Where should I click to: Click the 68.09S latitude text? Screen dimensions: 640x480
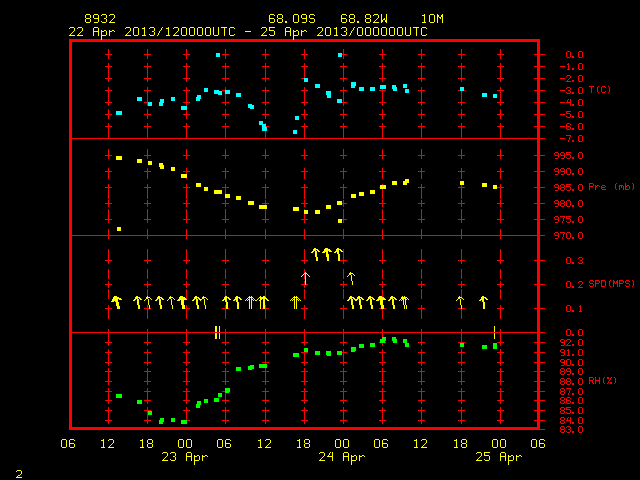292,19
